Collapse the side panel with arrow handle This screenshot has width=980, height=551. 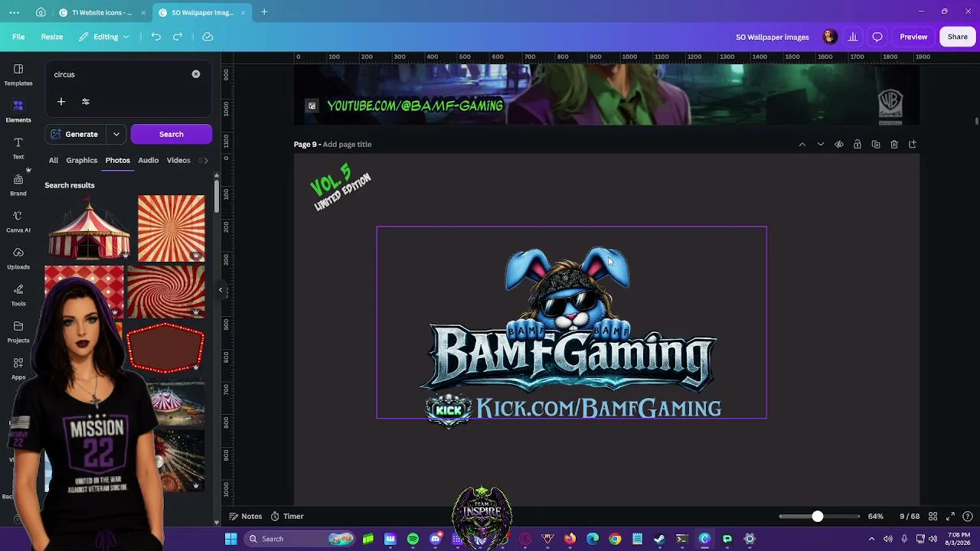tap(220, 290)
